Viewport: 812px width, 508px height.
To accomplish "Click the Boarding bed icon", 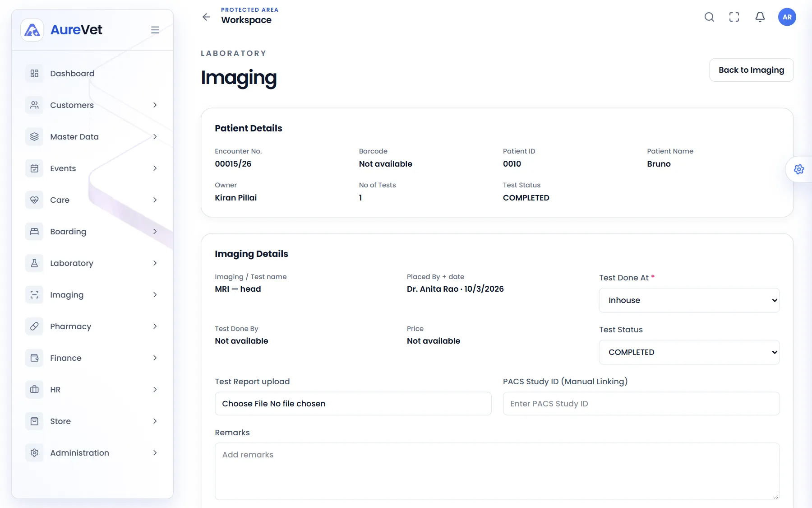I will pyautogui.click(x=34, y=232).
